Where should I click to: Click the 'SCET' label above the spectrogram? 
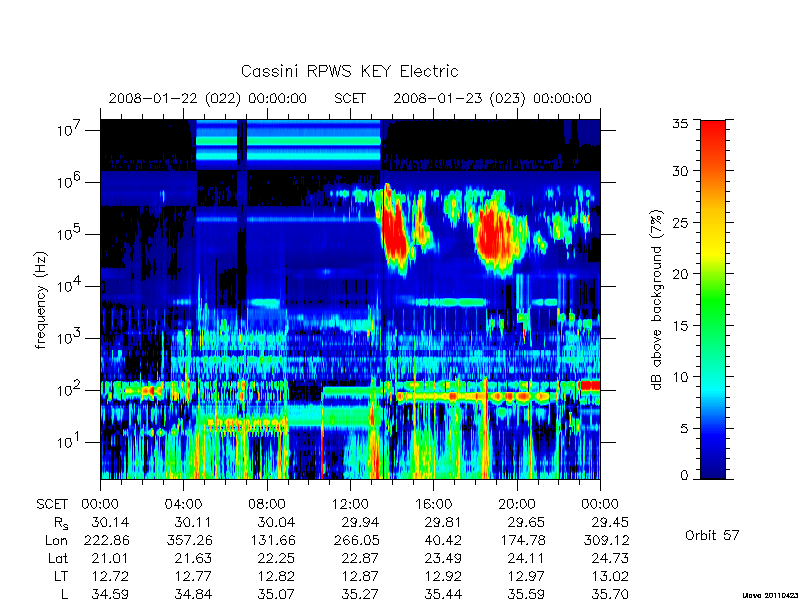[350, 98]
